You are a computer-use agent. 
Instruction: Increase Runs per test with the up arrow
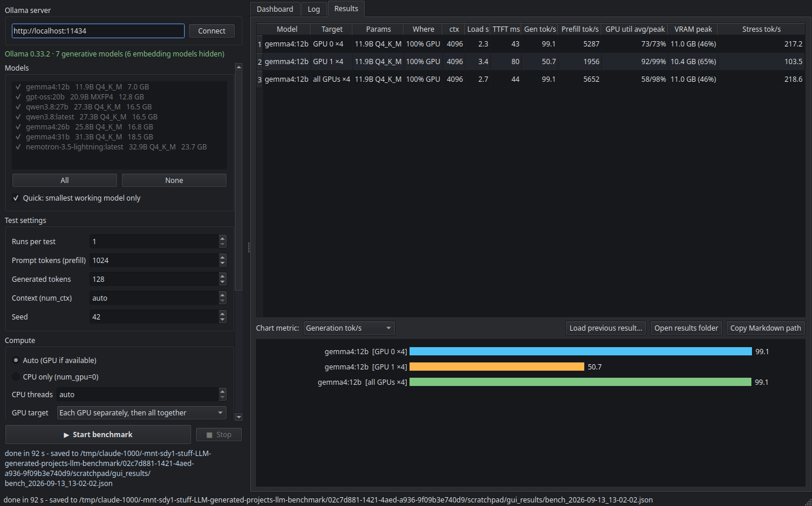[222, 238]
